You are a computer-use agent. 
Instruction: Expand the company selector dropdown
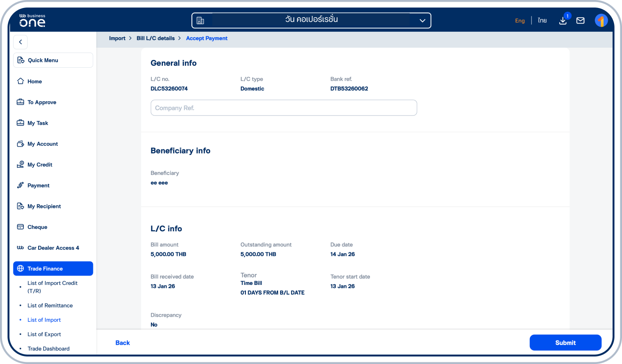tap(422, 21)
